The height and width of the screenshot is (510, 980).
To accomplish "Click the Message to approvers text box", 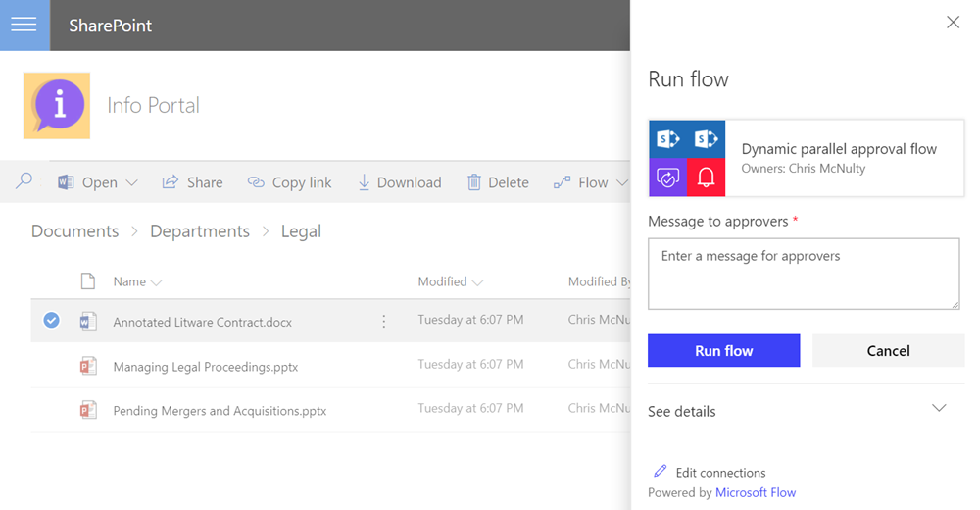I will click(x=803, y=274).
